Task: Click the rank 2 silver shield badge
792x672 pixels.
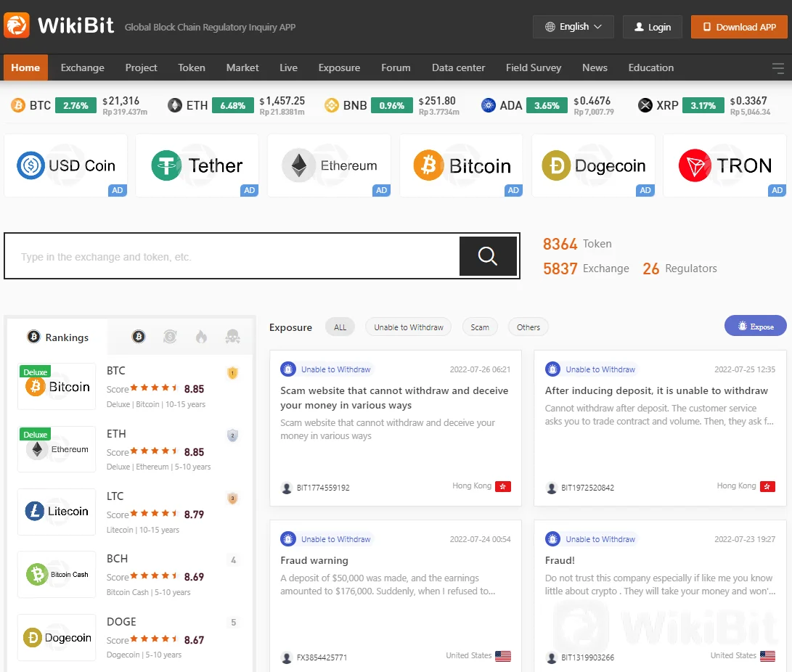Action: [x=232, y=435]
